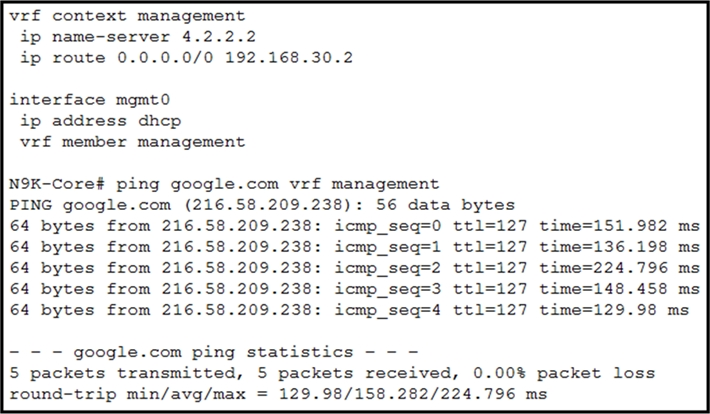Image resolution: width=710 pixels, height=414 pixels.
Task: Click the time=224.796 ms value
Action: point(620,268)
